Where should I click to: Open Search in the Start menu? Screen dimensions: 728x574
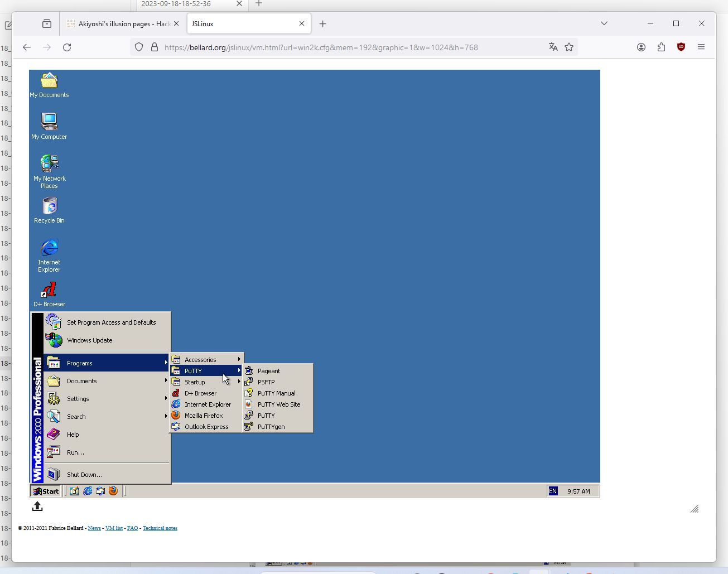(107, 417)
